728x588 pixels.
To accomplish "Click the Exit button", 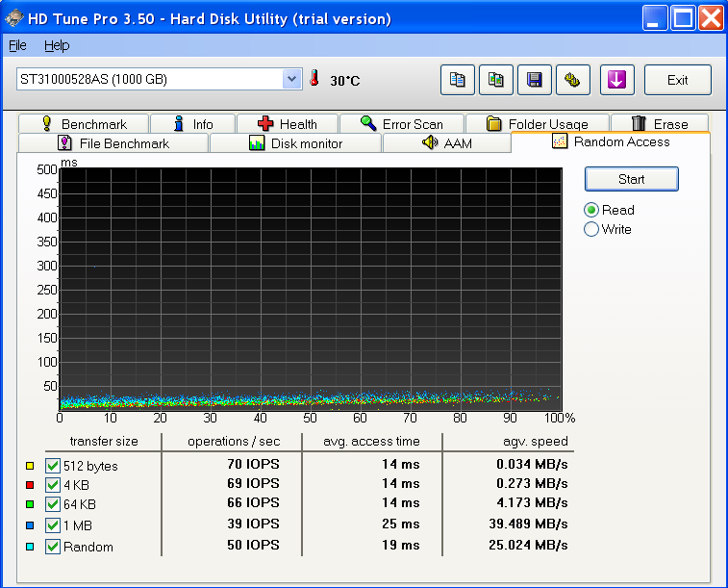I will pyautogui.click(x=677, y=81).
